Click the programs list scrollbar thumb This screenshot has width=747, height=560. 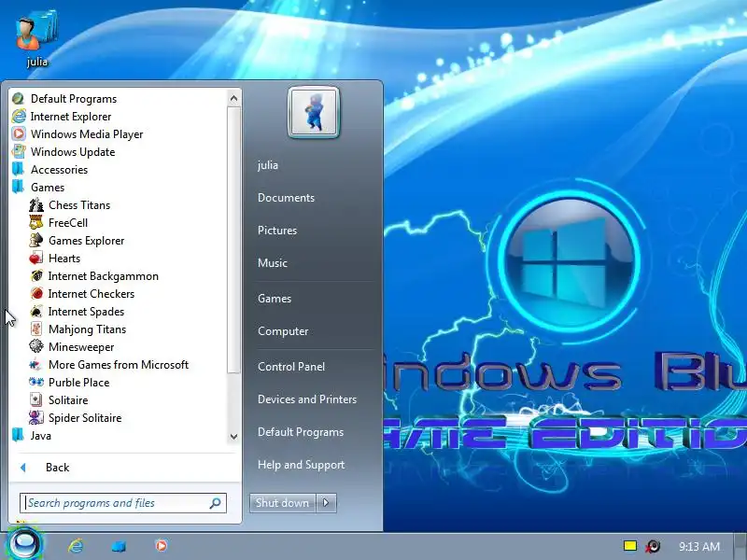(233, 240)
